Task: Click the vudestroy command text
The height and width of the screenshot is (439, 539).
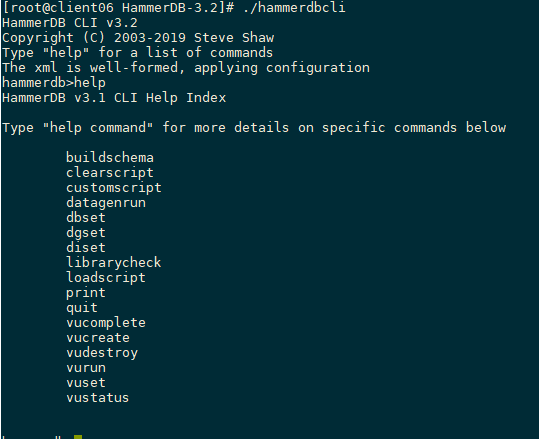Action: tap(102, 353)
